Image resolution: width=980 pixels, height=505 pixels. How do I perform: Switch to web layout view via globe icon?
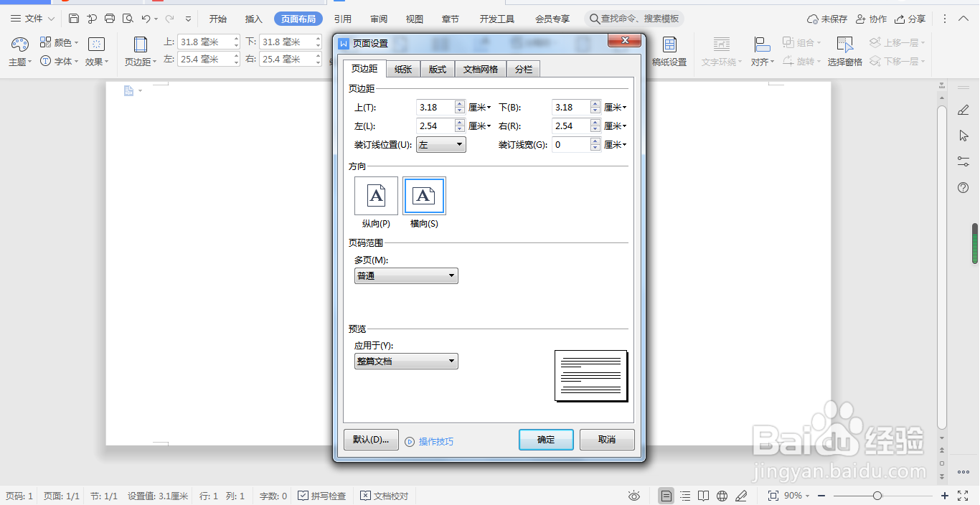722,495
